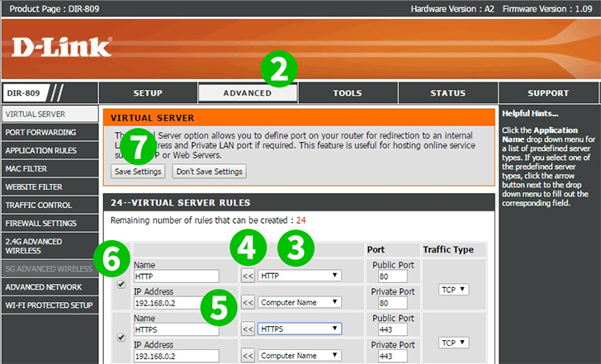Switch to the SETUP tab
The height and width of the screenshot is (364, 601).
click(148, 92)
